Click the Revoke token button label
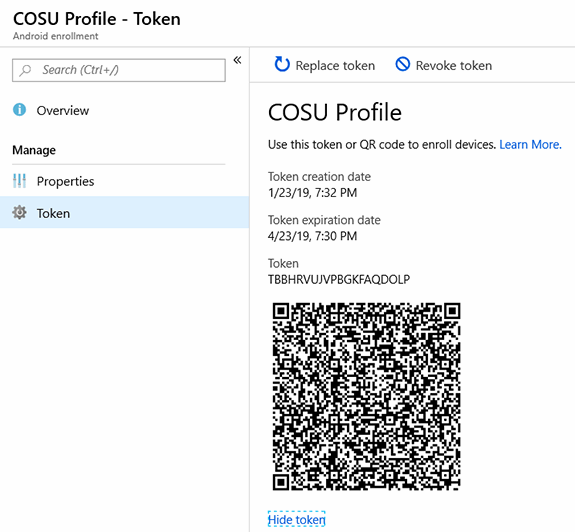 coord(454,66)
